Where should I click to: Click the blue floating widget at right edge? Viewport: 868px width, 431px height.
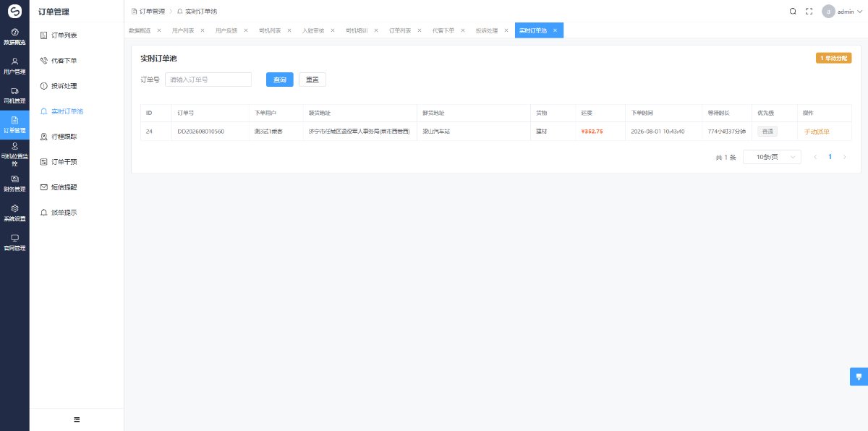pyautogui.click(x=859, y=377)
